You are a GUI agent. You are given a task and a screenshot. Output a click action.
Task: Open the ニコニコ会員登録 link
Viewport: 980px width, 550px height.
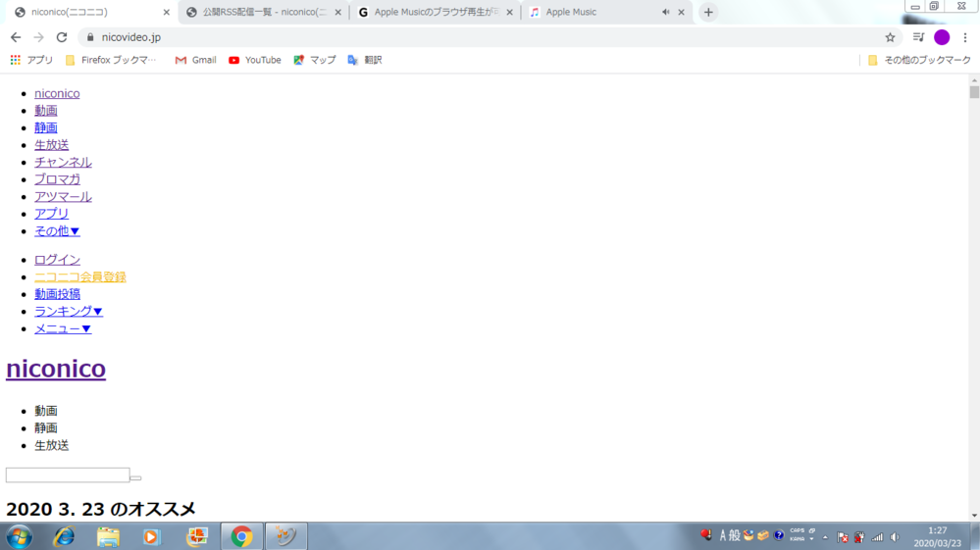coord(80,276)
